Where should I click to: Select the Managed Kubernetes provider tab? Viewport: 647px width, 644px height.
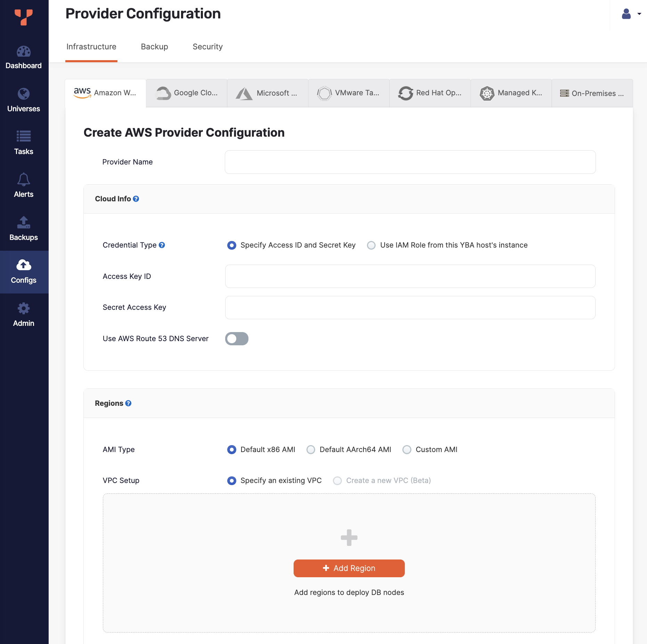[x=511, y=93]
